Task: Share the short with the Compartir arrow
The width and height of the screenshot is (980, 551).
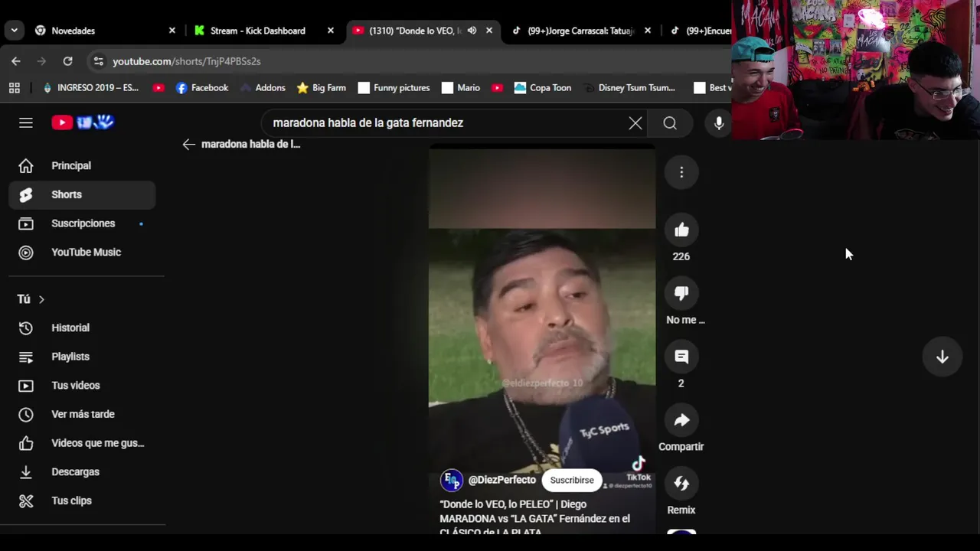Action: 681,420
